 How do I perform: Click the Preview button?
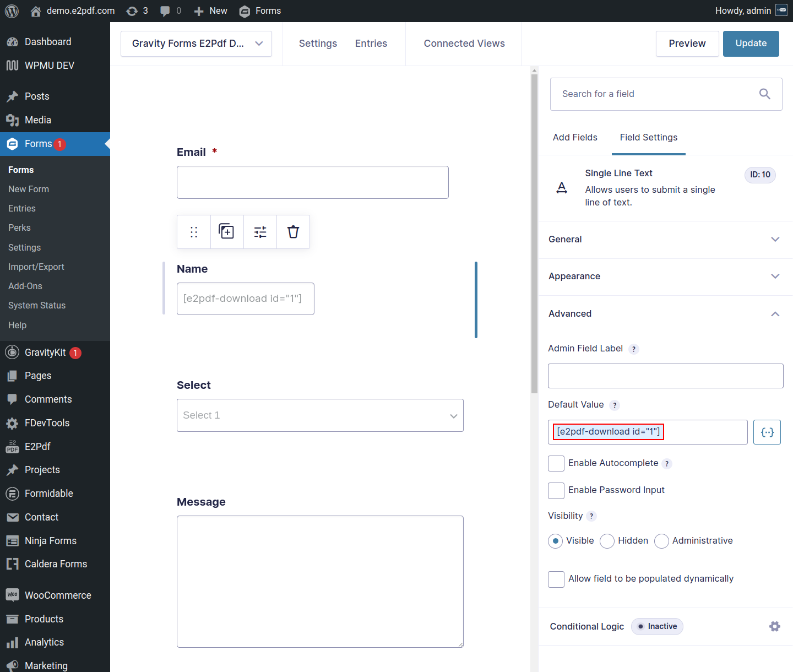(x=687, y=44)
